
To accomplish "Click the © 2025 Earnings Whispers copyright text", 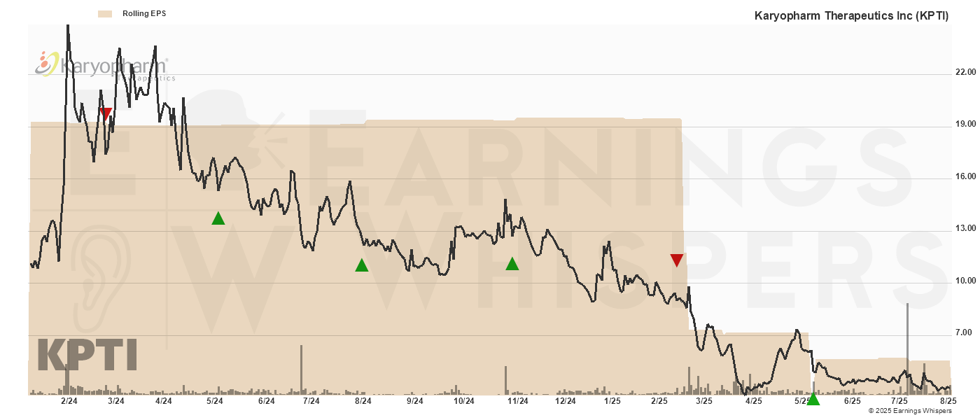I will [909, 411].
